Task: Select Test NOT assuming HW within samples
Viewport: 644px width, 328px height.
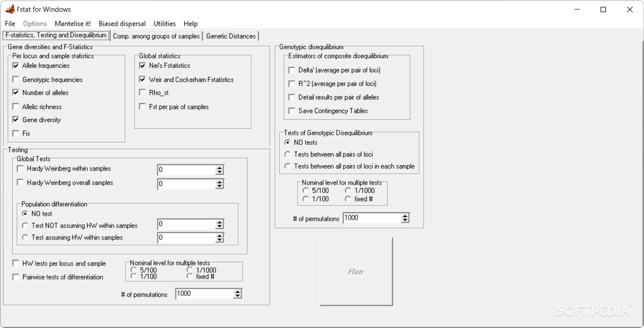Action: 25,225
